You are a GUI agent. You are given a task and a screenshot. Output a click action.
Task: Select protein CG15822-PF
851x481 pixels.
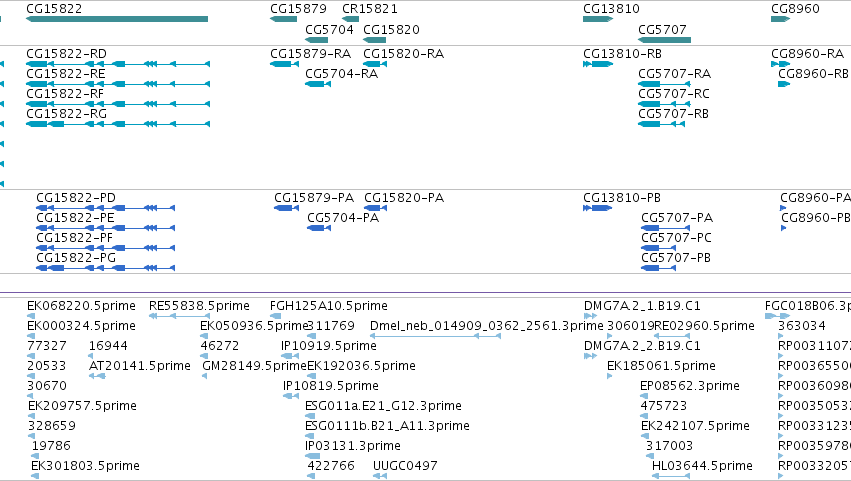click(106, 248)
